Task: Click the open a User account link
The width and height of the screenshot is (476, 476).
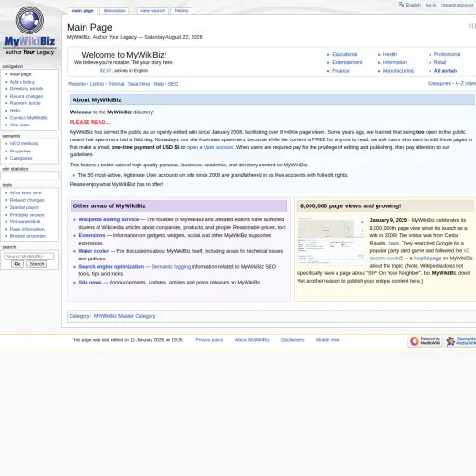Action: (x=210, y=147)
